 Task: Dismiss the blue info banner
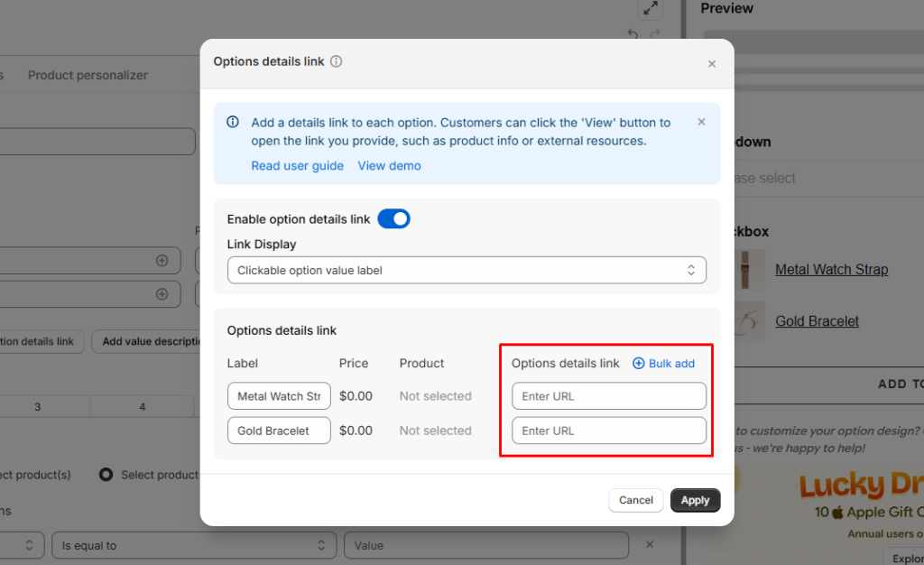tap(701, 122)
